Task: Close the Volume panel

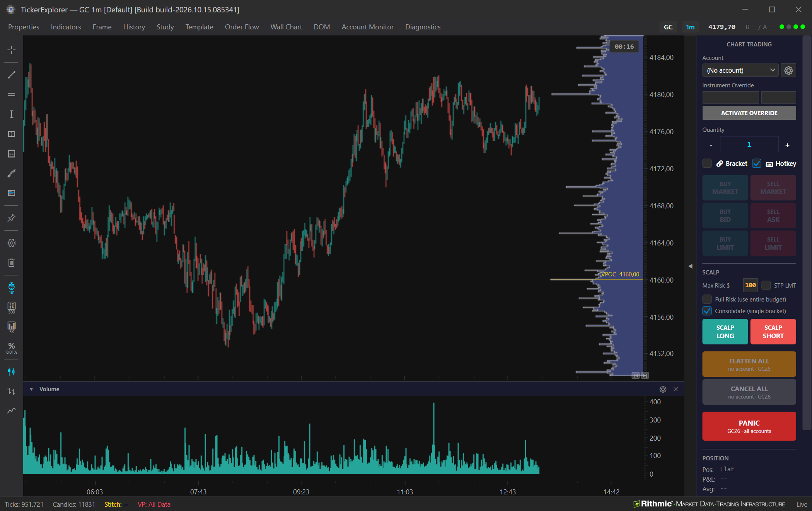Action: tap(676, 389)
